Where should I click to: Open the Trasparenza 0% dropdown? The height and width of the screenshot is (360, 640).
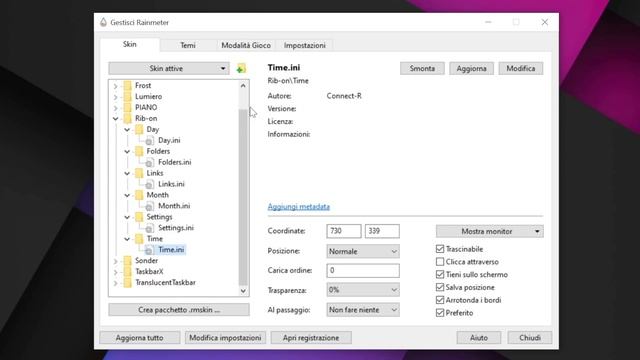(363, 290)
